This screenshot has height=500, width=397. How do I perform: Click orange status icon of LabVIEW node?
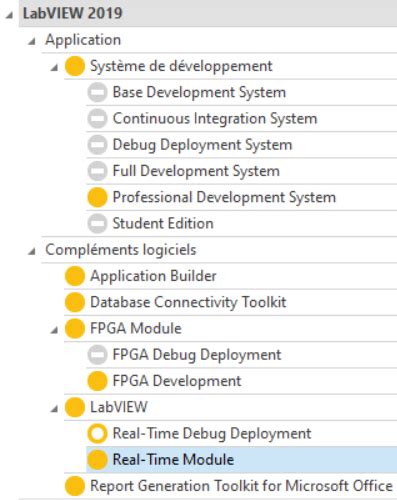(x=75, y=407)
